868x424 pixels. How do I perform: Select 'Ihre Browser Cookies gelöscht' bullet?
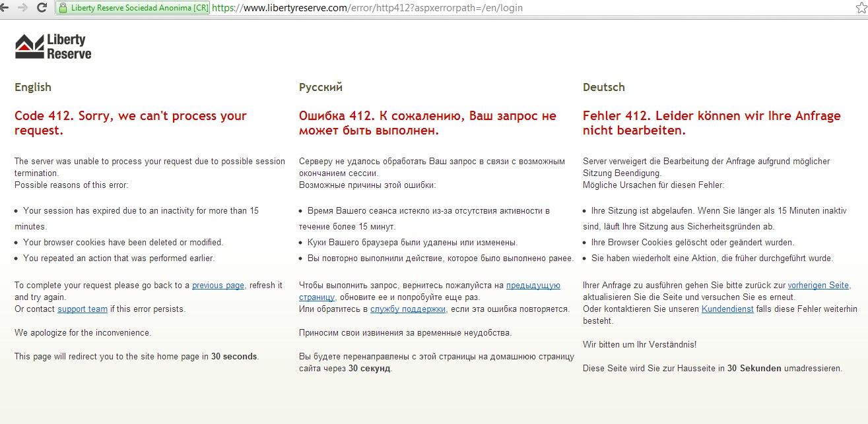click(692, 243)
